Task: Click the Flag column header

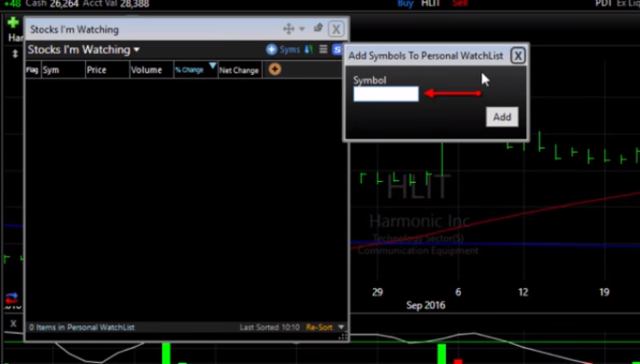Action: tap(32, 70)
